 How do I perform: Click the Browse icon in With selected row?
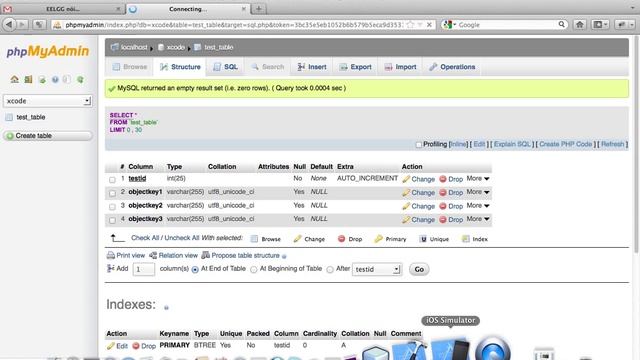click(x=254, y=239)
